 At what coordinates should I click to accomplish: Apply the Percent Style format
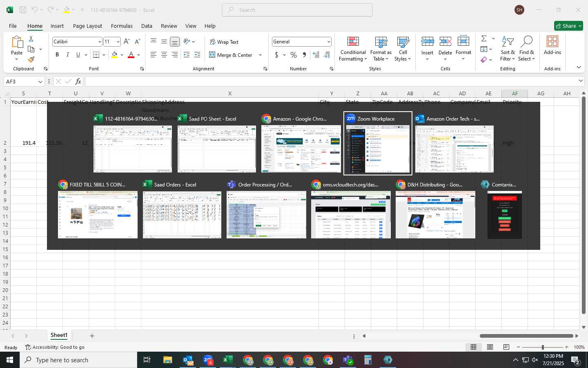294,55
